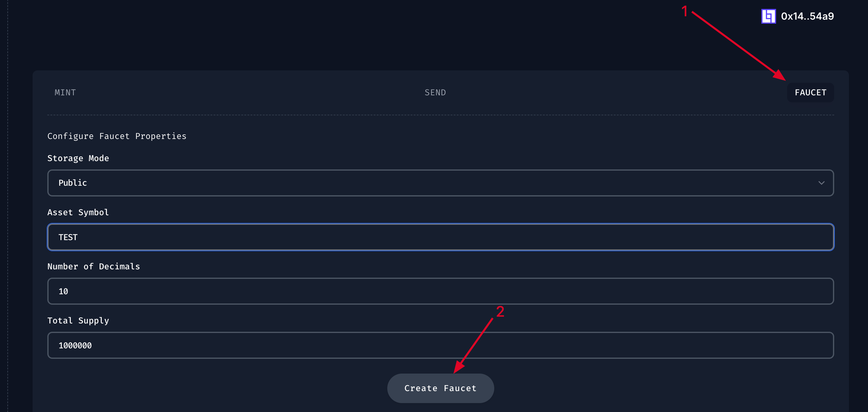This screenshot has width=868, height=412.
Task: Click the Number of Decimals input
Action: 440,291
